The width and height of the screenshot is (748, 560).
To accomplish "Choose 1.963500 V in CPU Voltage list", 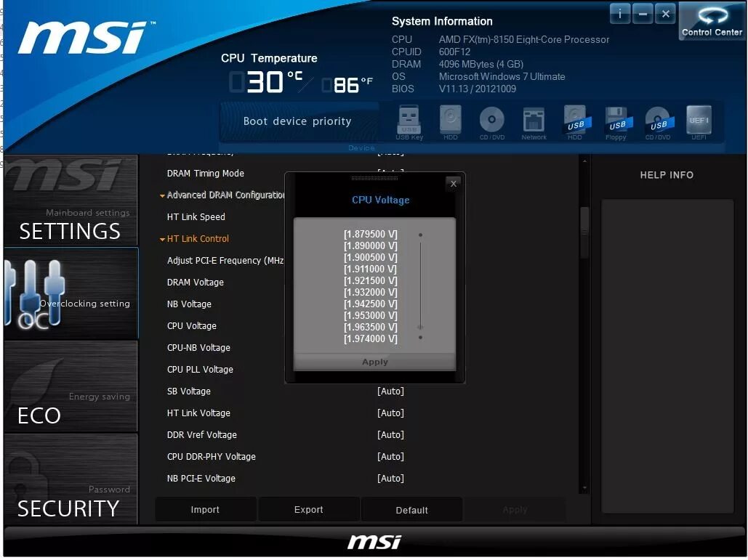I will [371, 327].
